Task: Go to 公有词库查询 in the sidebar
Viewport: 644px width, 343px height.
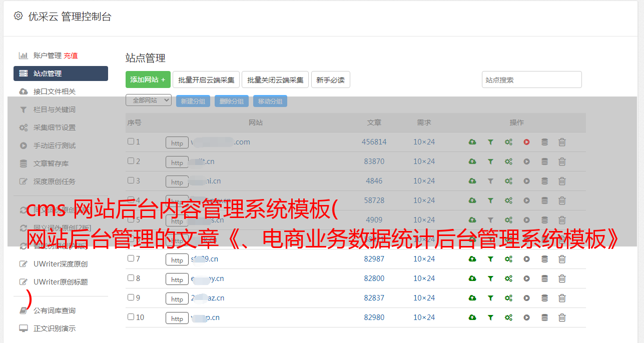Action: (55, 310)
